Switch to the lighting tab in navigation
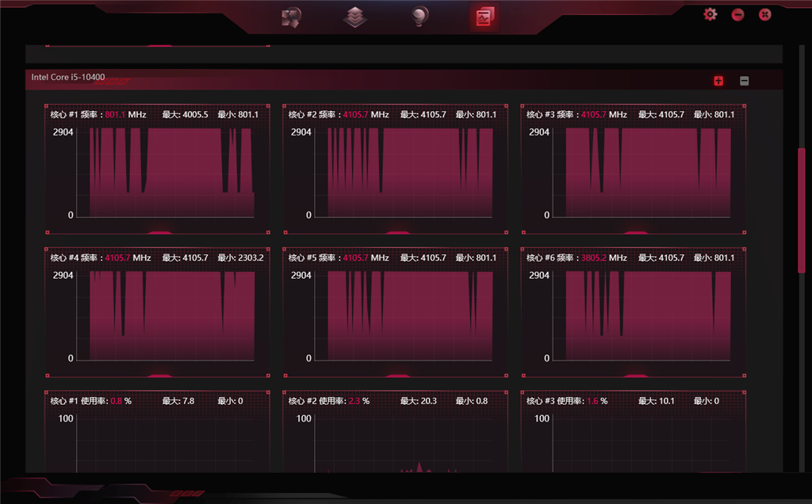This screenshot has width=812, height=504. tap(419, 15)
